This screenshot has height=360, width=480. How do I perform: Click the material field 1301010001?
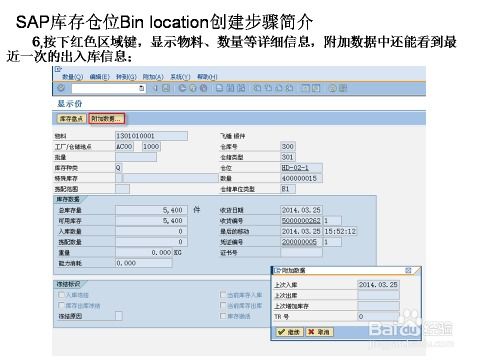[x=151, y=136]
